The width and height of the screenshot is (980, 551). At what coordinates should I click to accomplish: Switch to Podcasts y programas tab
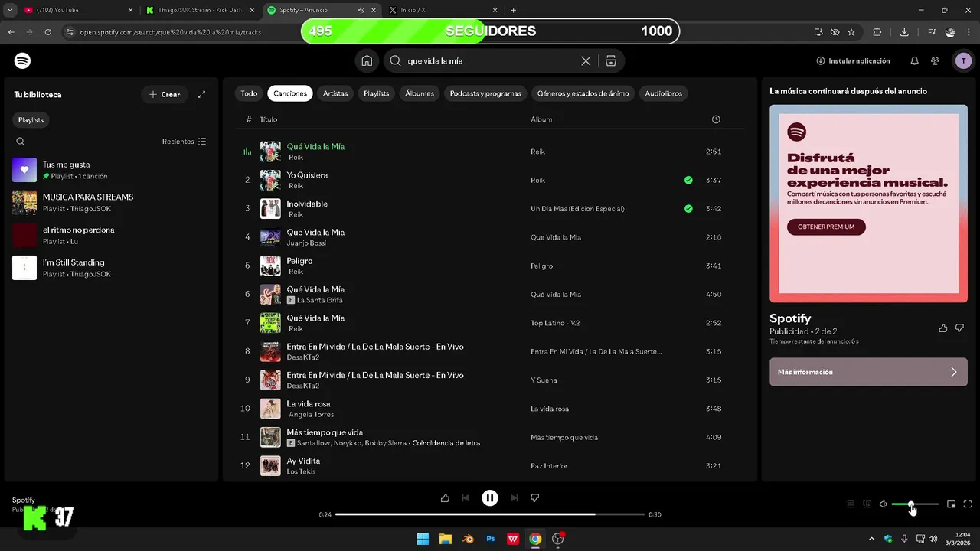pyautogui.click(x=485, y=93)
